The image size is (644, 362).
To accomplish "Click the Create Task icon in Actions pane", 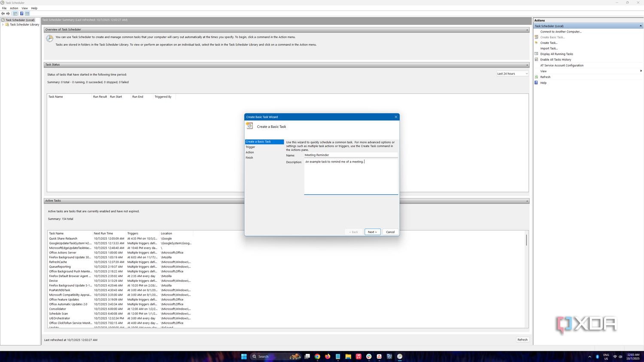I will [x=536, y=43].
